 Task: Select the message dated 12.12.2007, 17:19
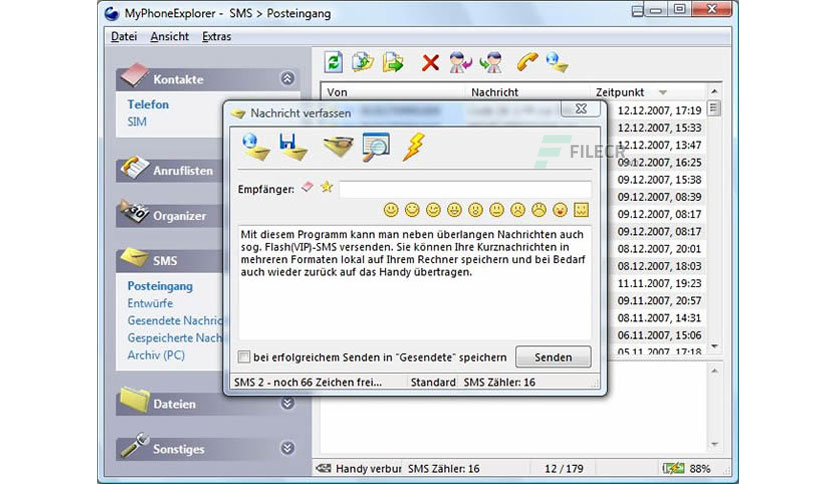660,110
